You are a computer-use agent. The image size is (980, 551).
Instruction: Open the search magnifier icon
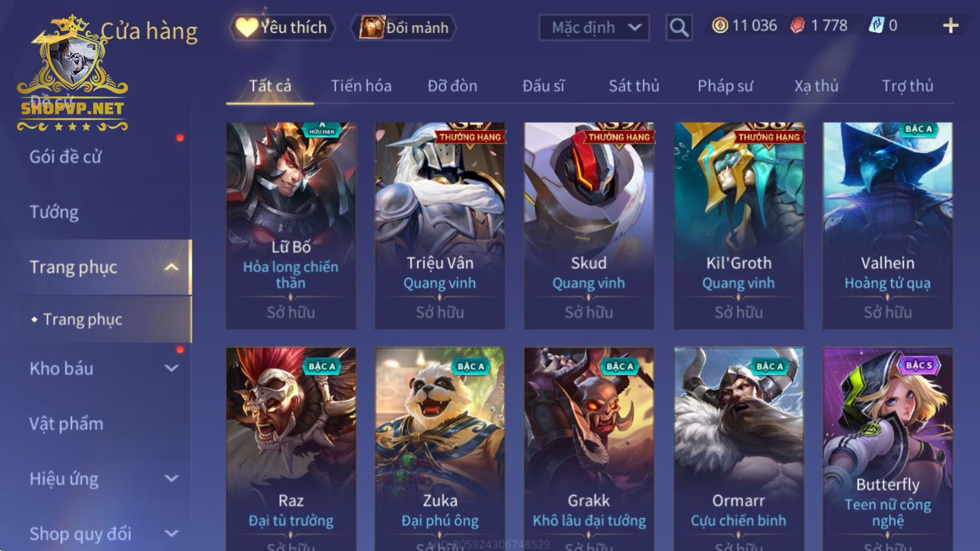coord(679,28)
